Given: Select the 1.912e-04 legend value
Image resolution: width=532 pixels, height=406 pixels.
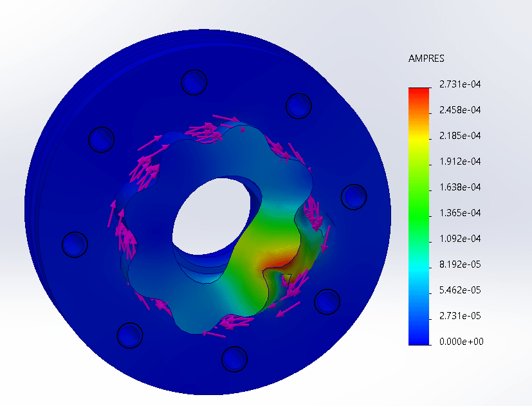Looking at the screenshot, I should (460, 161).
